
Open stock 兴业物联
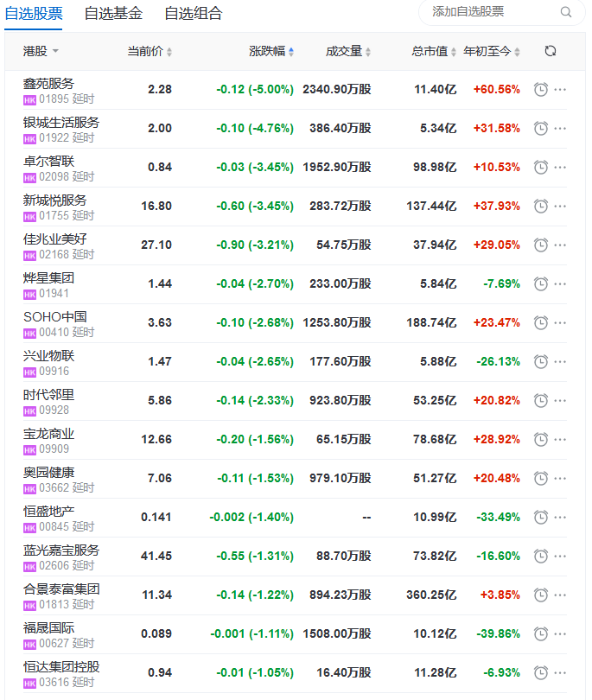coord(48,355)
